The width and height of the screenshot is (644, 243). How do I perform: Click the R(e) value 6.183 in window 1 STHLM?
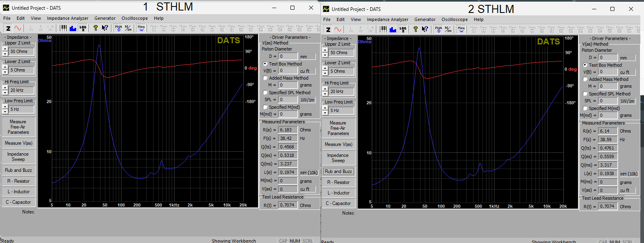[288, 130]
